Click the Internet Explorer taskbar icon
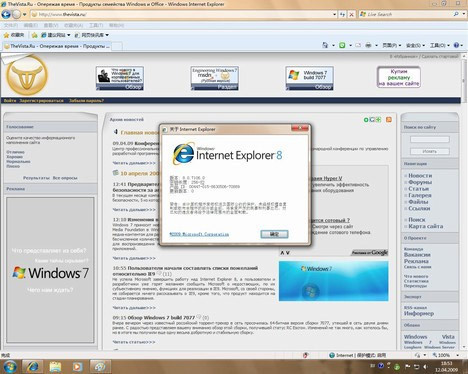The width and height of the screenshot is (468, 374). coord(32,367)
